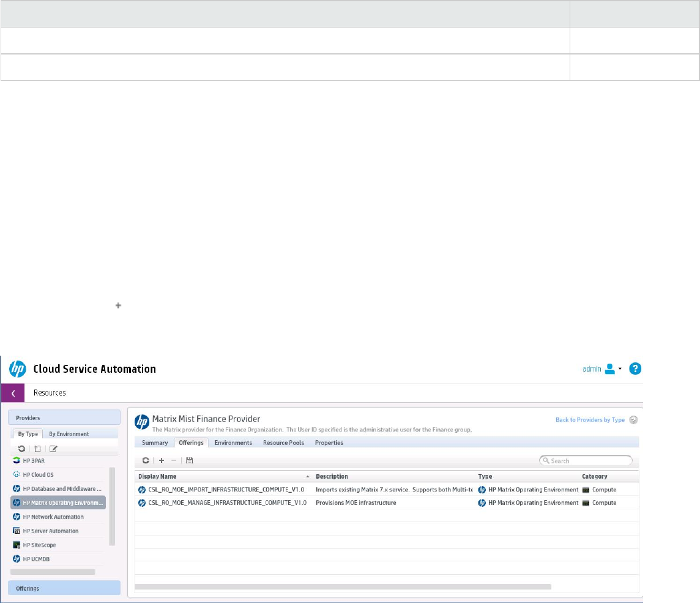
Task: Open the Offerings tab of the provider
Action: pyautogui.click(x=191, y=443)
